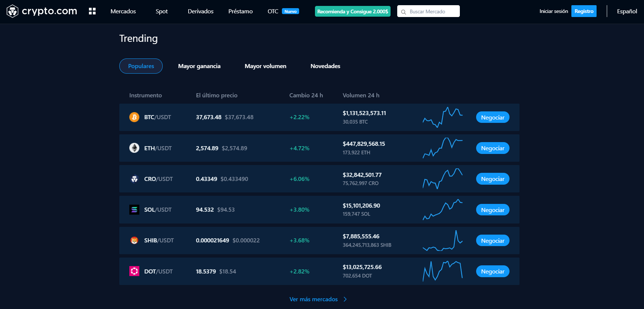
Task: Click the El último precio column header
Action: pos(217,95)
